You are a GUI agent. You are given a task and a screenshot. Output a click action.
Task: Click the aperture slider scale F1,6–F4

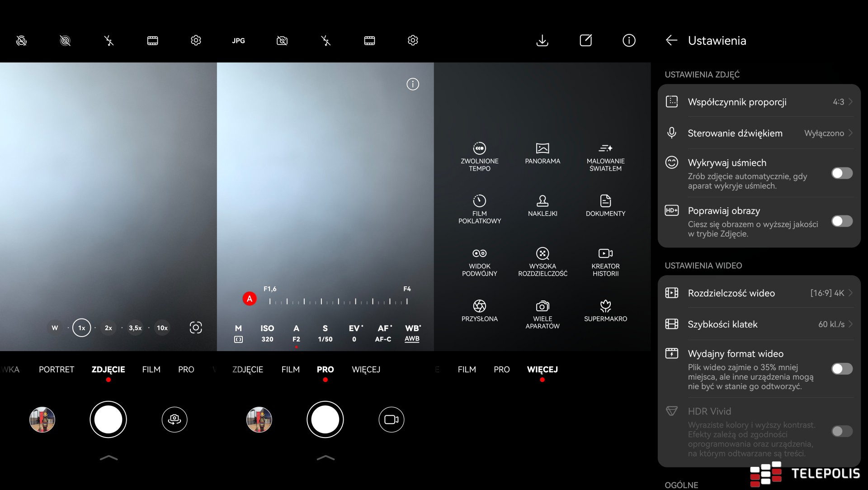point(338,301)
